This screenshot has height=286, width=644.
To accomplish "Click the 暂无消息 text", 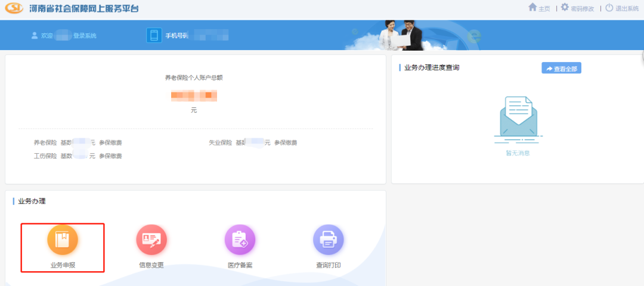I will (x=518, y=153).
